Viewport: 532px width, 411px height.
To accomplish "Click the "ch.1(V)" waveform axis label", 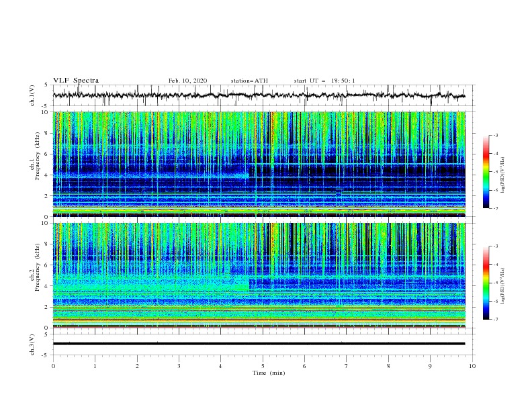I will coord(32,95).
